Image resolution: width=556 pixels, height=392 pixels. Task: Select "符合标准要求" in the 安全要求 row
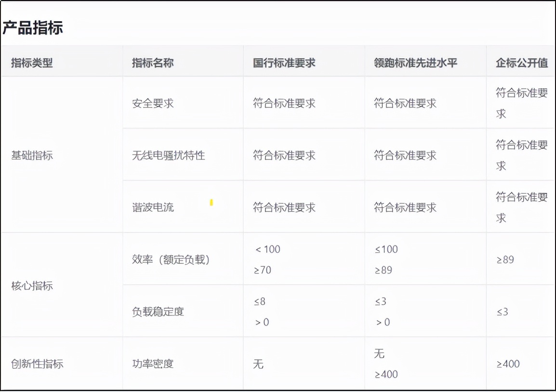[283, 102]
